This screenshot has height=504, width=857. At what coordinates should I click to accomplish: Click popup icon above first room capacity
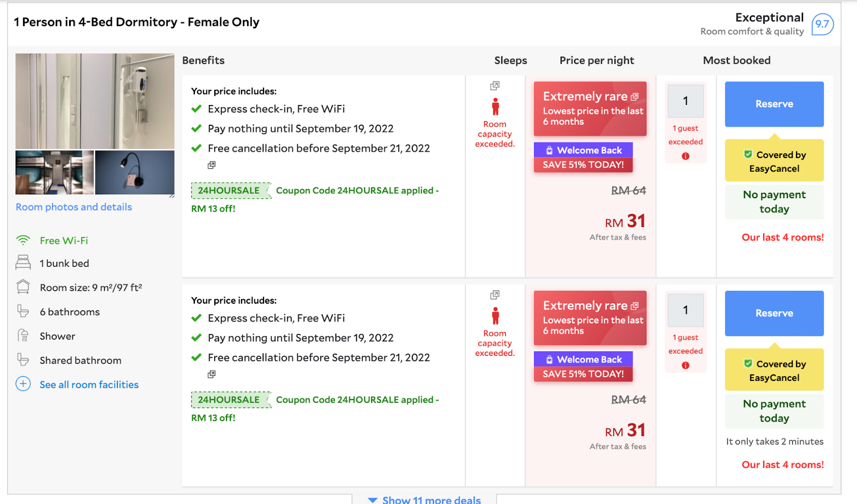coord(495,86)
